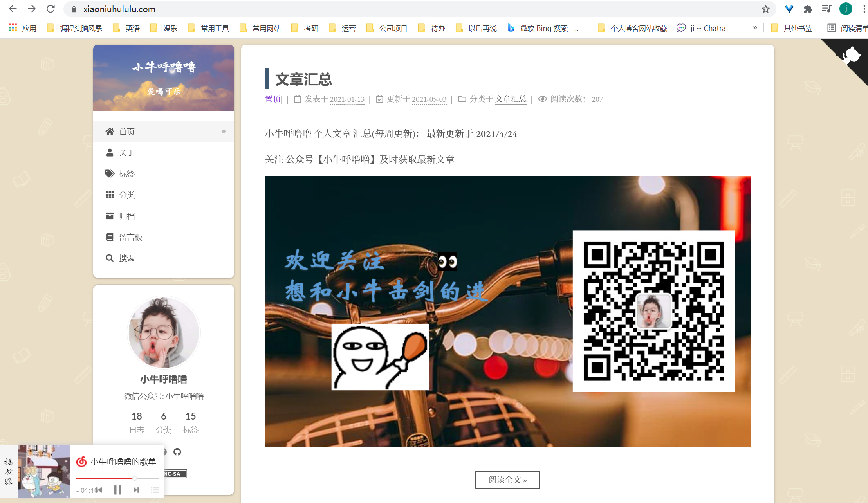Pause the music playback

[x=117, y=490]
